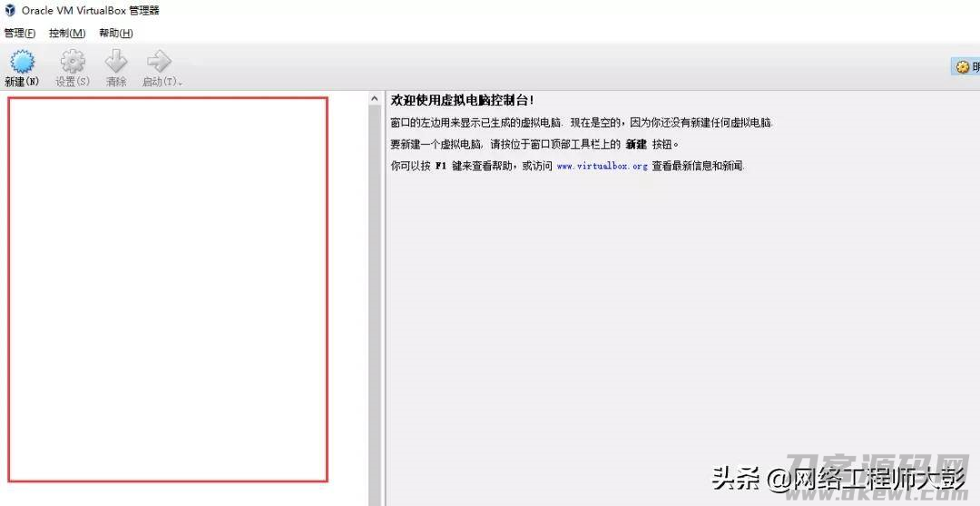Click the New (新建) virtual machine icon
The height and width of the screenshot is (506, 980).
pos(23,63)
